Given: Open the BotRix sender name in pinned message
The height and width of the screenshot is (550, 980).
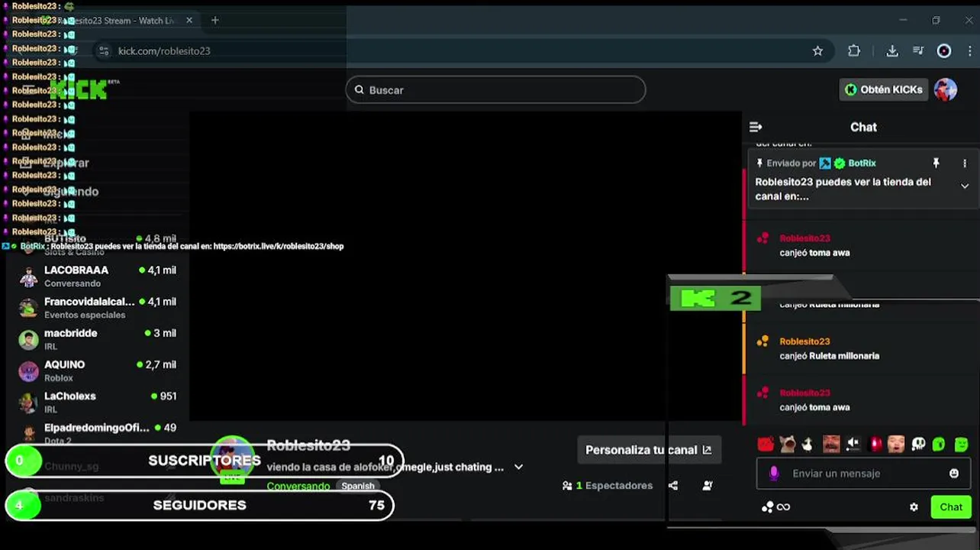Looking at the screenshot, I should pyautogui.click(x=862, y=163).
